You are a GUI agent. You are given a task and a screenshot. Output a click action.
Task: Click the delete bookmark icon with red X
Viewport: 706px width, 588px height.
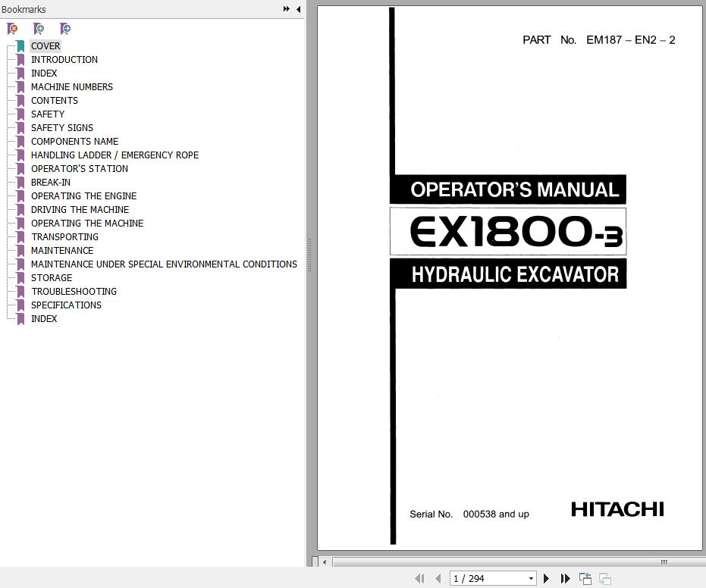click(13, 30)
